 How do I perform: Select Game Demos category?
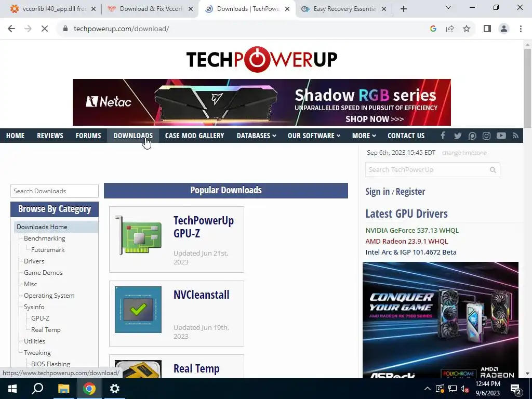(43, 272)
